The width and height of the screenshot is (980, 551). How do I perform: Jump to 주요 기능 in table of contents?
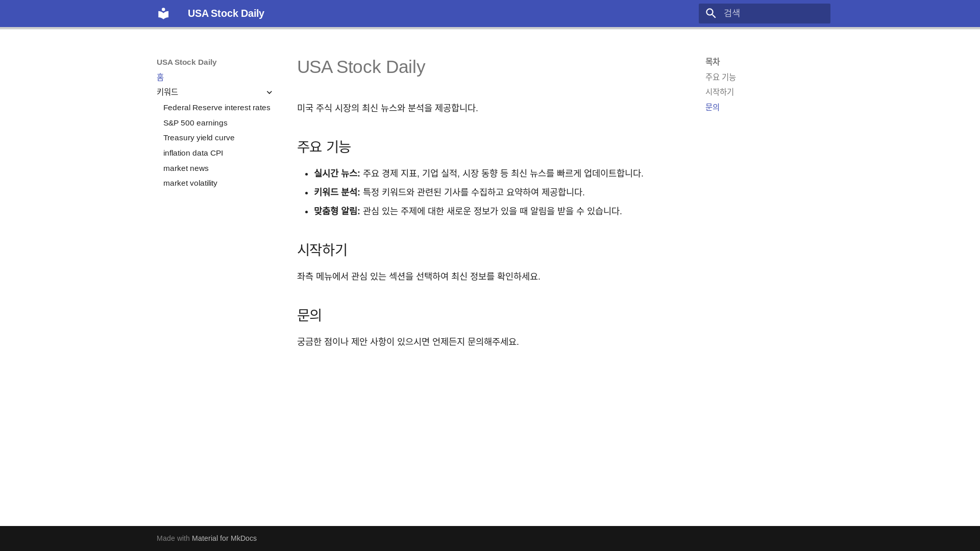tap(721, 77)
